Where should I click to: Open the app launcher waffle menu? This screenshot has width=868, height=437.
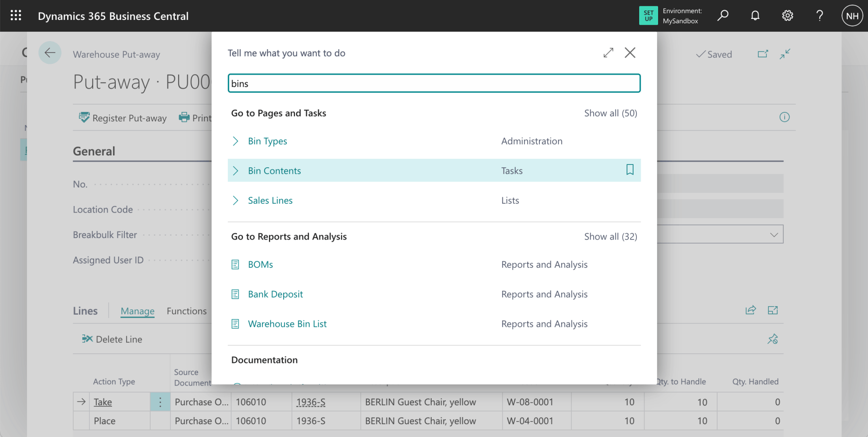[16, 16]
